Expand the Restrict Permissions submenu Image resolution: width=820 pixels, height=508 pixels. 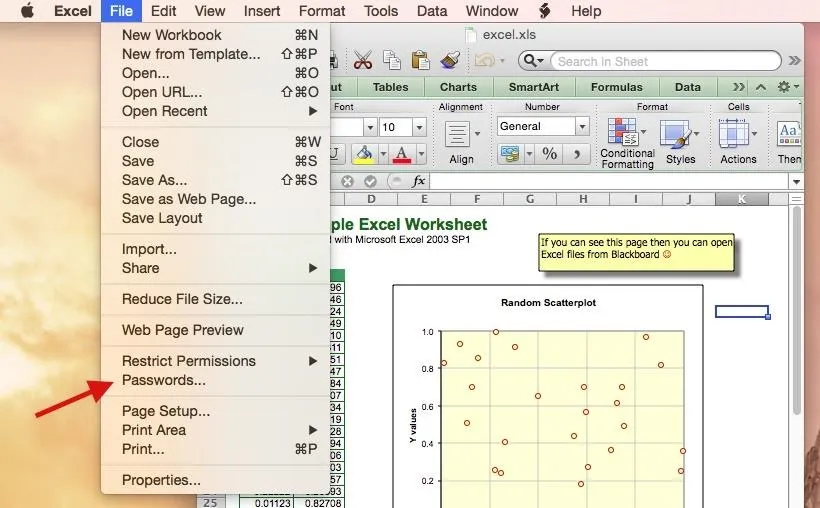coord(313,361)
